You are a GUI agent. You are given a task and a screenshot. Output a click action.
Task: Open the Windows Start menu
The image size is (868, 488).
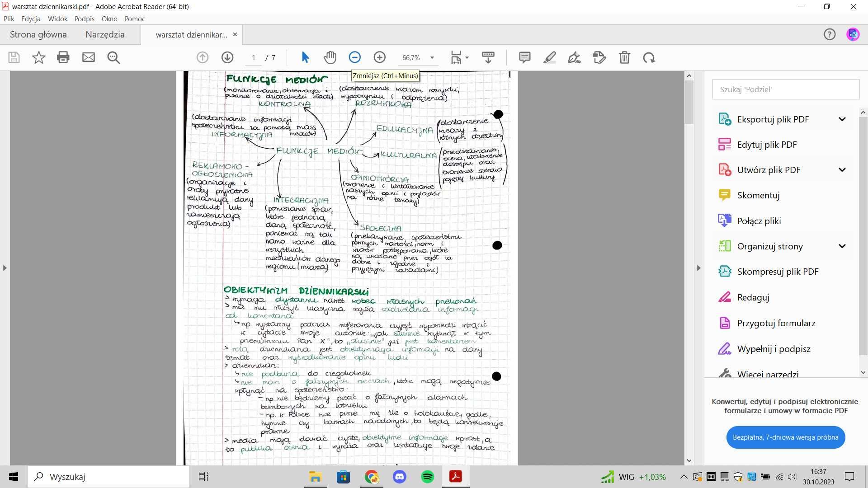[x=14, y=477]
